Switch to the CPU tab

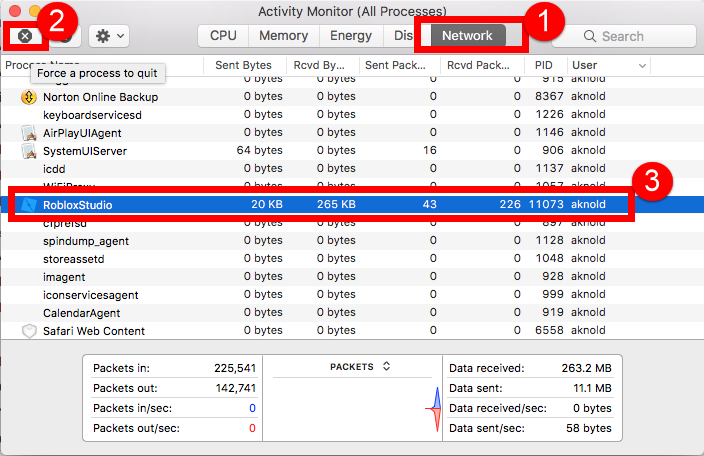point(223,36)
